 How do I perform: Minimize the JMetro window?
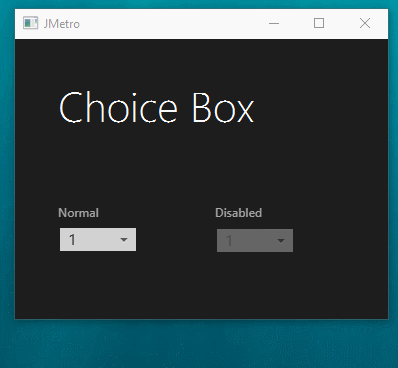tap(274, 24)
